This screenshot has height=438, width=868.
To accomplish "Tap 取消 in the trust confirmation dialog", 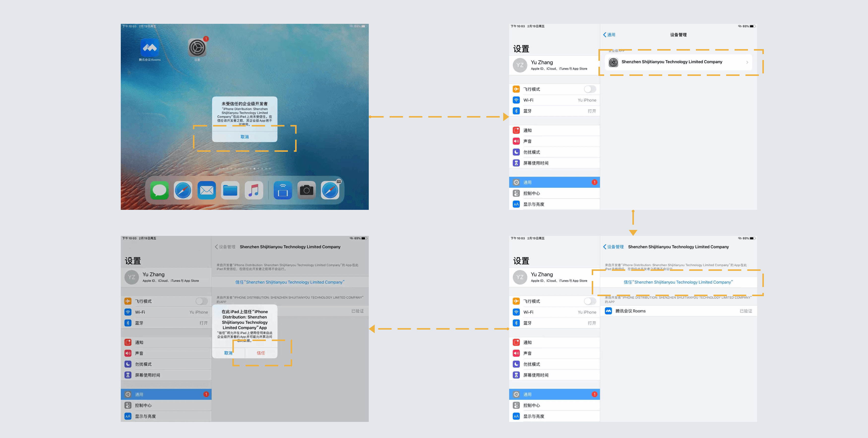I will point(228,353).
